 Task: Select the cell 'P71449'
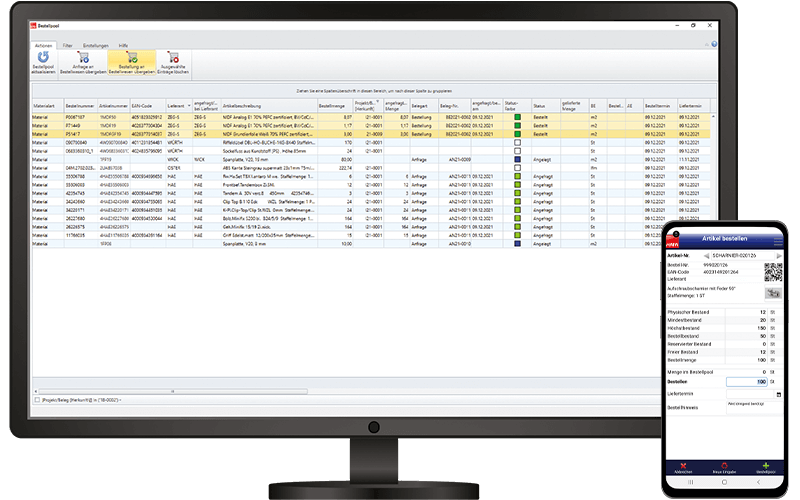[81, 126]
